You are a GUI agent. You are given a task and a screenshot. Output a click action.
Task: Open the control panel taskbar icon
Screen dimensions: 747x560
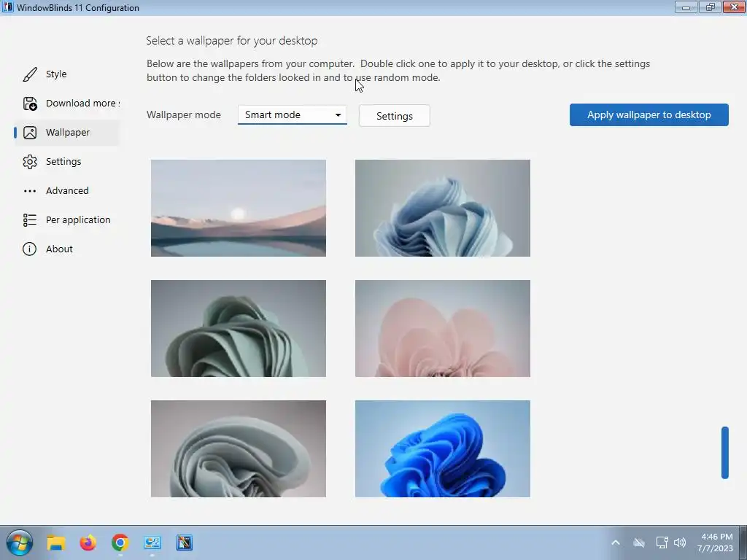click(152, 542)
